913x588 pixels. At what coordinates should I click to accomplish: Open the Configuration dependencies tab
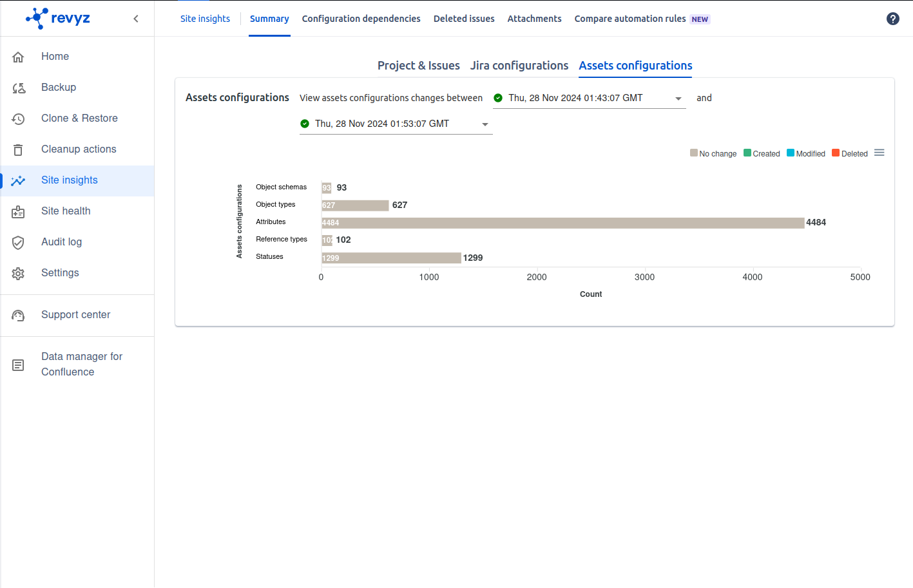[x=361, y=19]
